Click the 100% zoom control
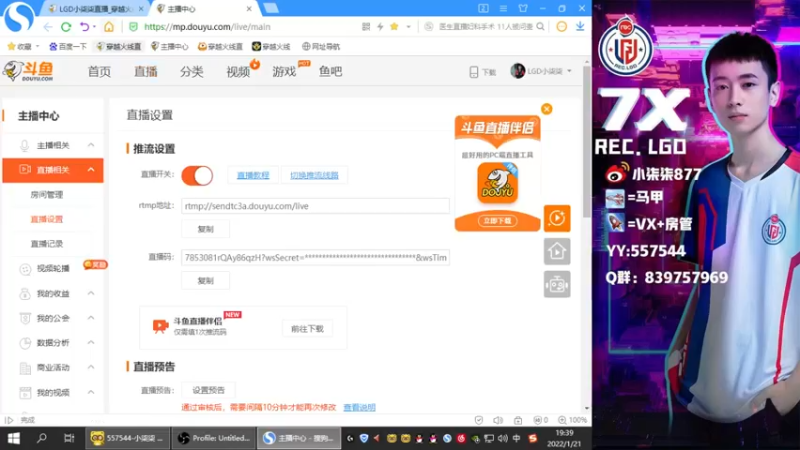 click(572, 420)
